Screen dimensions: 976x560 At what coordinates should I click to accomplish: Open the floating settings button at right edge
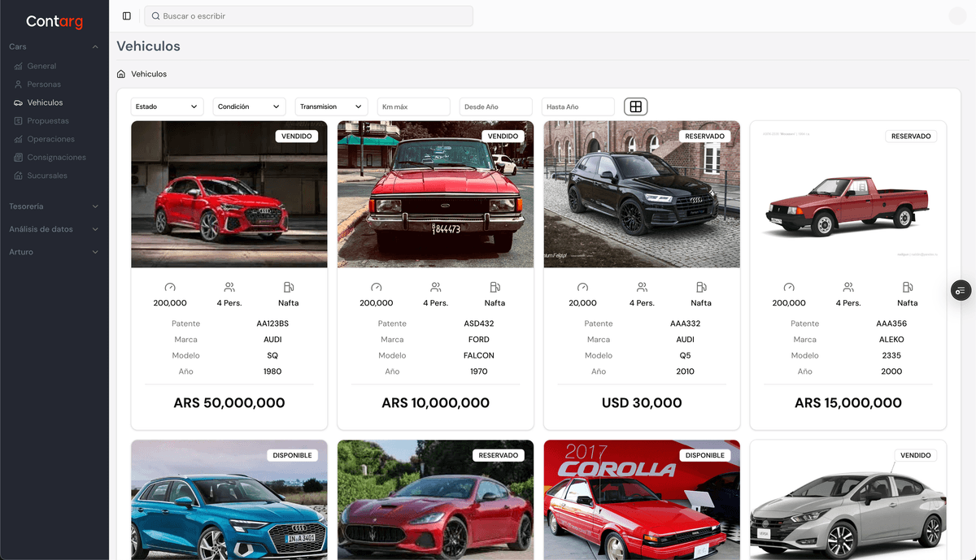(961, 290)
